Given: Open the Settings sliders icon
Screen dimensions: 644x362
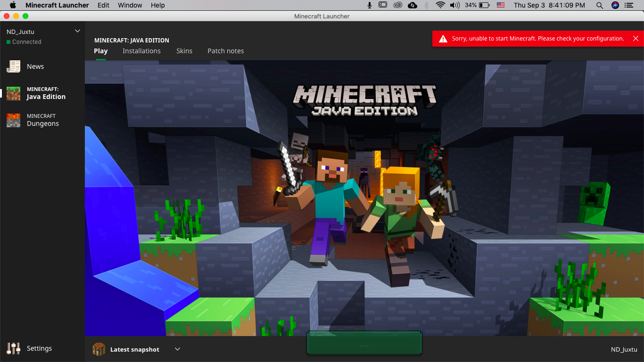Looking at the screenshot, I should click(x=13, y=348).
